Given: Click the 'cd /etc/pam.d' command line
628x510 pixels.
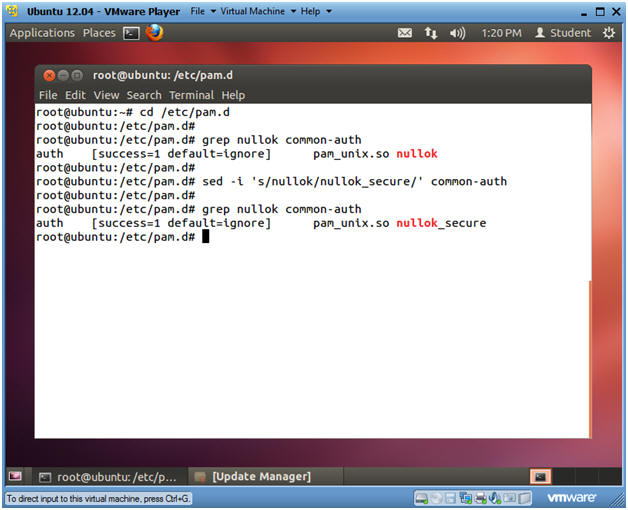Looking at the screenshot, I should (133, 112).
